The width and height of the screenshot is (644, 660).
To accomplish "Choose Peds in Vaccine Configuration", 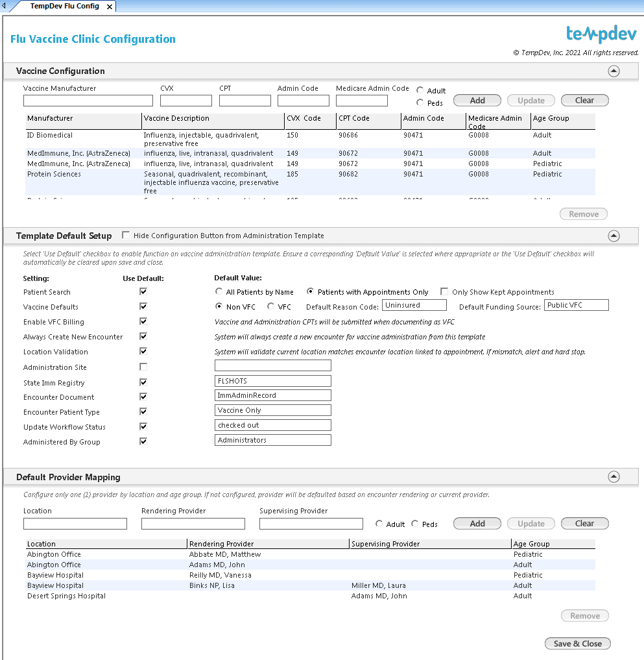I will tap(420, 103).
